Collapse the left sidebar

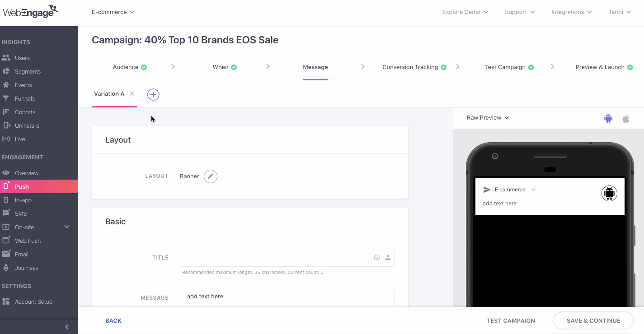pyautogui.click(x=67, y=327)
